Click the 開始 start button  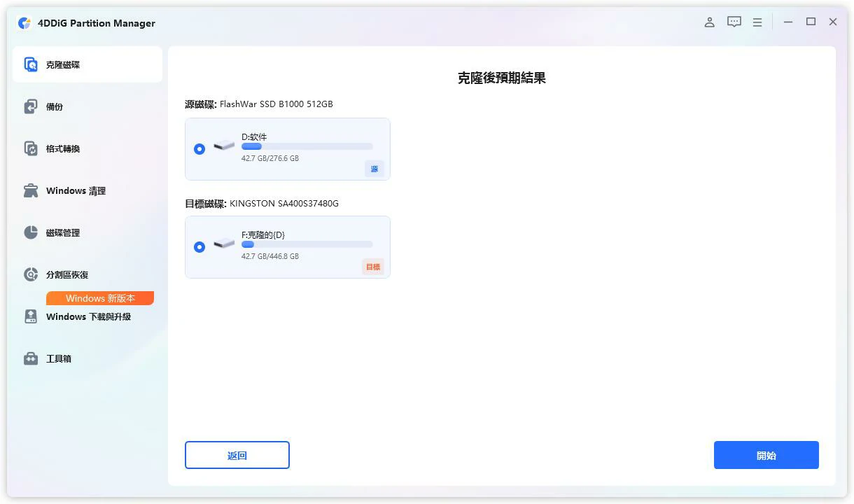click(x=766, y=455)
